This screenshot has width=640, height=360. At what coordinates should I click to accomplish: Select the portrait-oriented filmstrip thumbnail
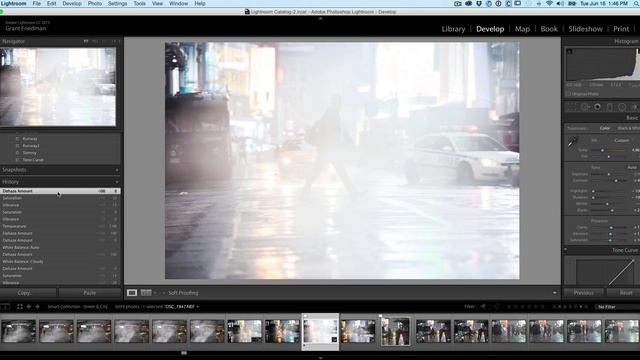[x=395, y=331]
